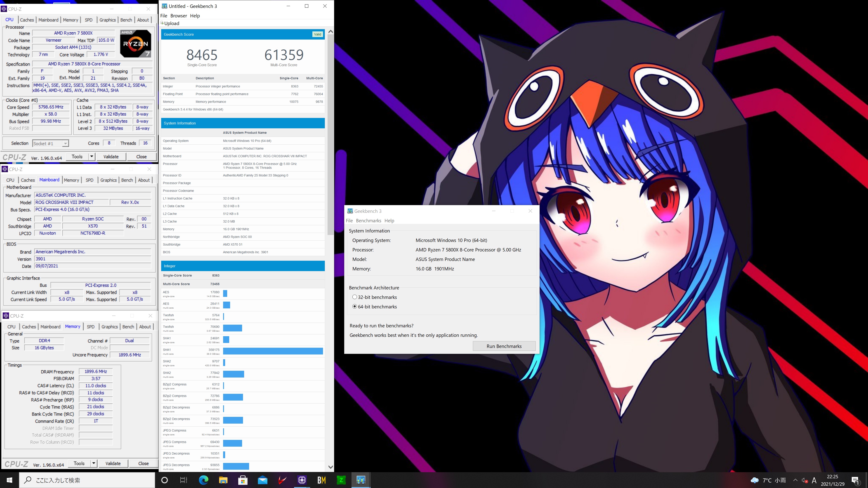The width and height of the screenshot is (868, 488).
Task: Click the Valid badge in Geekbench Score header
Action: 317,34
